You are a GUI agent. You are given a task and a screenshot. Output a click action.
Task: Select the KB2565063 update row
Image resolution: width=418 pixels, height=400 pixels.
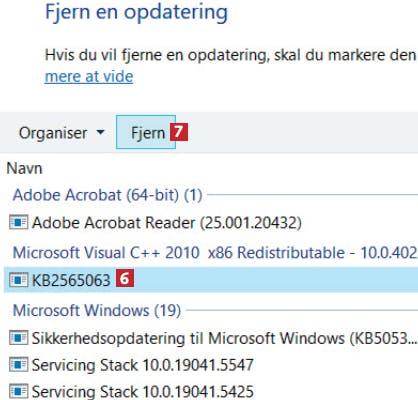click(211, 280)
